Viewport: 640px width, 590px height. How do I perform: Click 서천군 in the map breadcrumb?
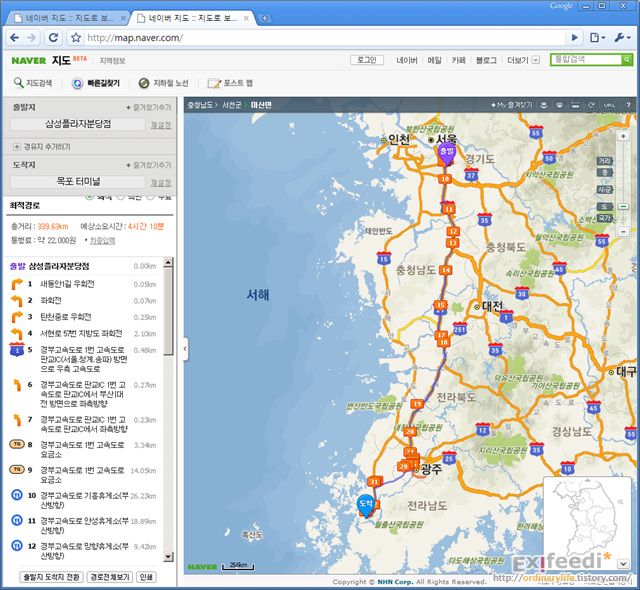point(232,105)
